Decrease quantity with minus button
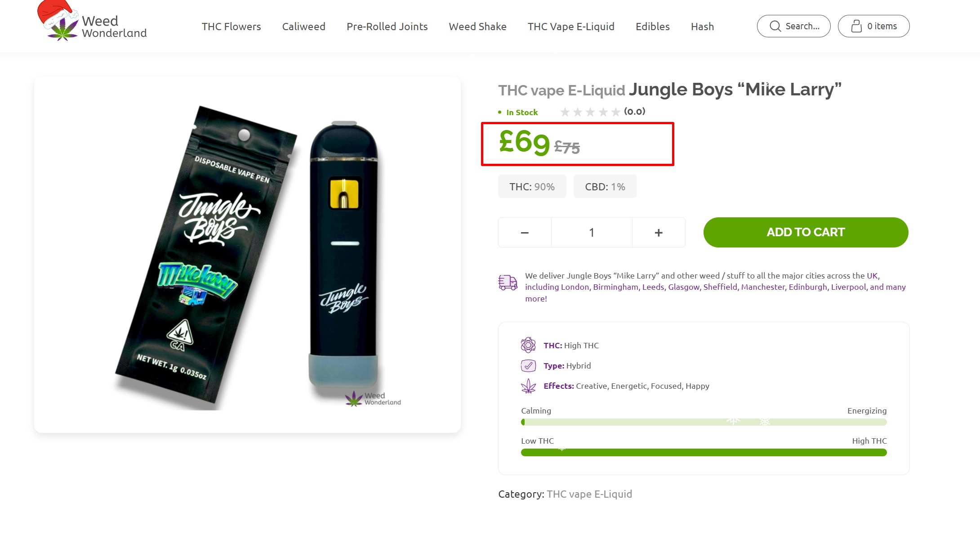This screenshot has height=535, width=980. [x=525, y=233]
